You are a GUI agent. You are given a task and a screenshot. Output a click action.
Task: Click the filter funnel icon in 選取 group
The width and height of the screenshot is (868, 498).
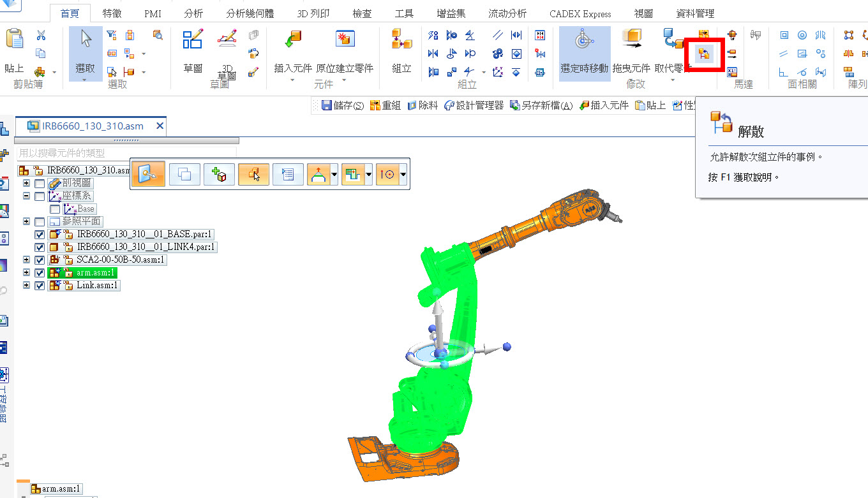pyautogui.click(x=112, y=35)
